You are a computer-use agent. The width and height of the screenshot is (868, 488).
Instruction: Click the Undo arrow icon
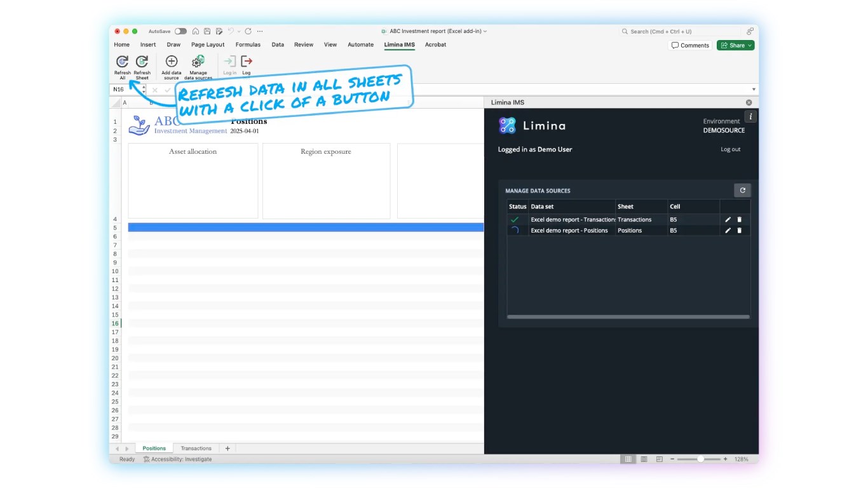pos(231,31)
